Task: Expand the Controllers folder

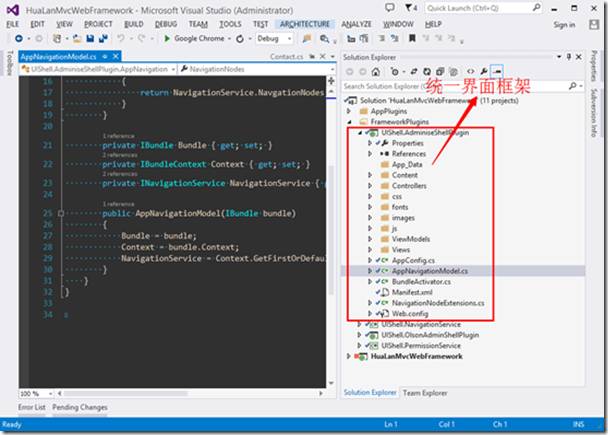Action: pyautogui.click(x=370, y=186)
